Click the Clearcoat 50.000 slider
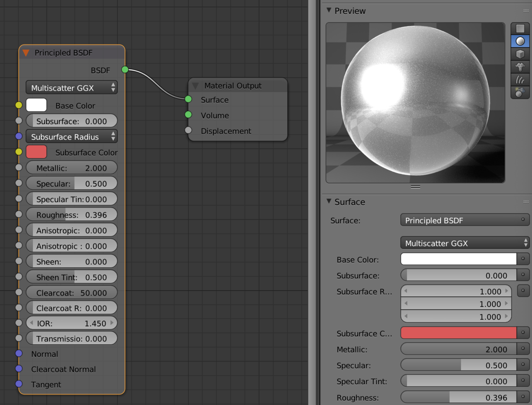532x405 pixels. [x=71, y=292]
